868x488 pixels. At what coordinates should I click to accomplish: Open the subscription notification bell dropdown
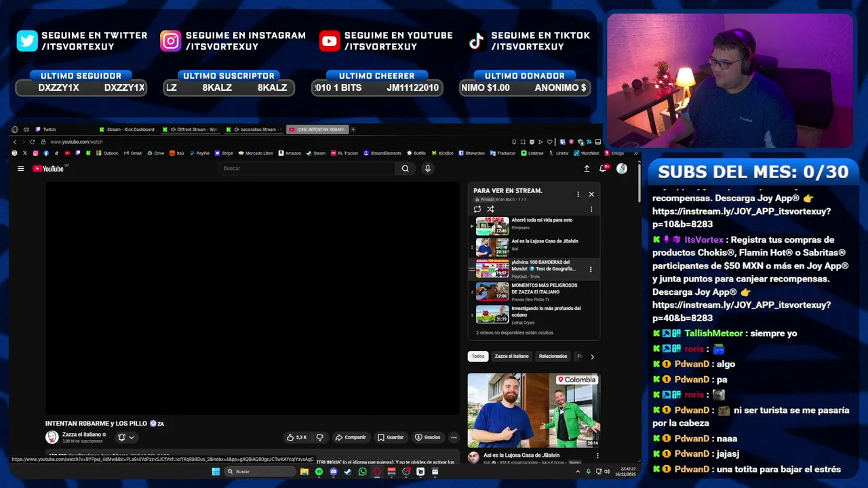(126, 437)
